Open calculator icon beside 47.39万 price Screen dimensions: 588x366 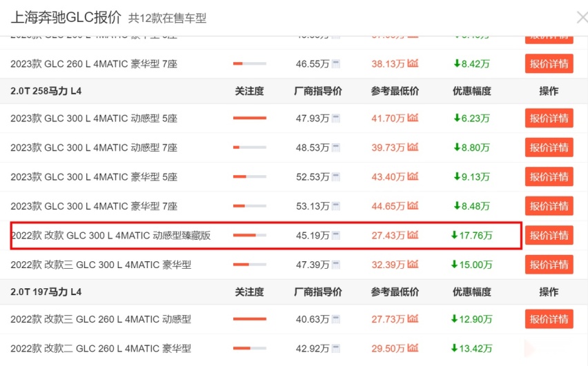tap(336, 265)
